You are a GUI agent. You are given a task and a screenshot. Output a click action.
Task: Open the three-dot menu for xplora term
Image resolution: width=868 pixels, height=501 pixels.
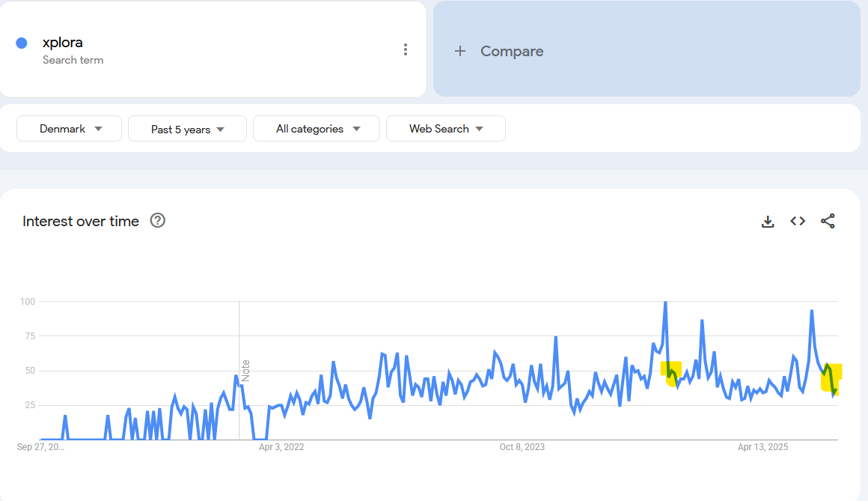[x=405, y=49]
